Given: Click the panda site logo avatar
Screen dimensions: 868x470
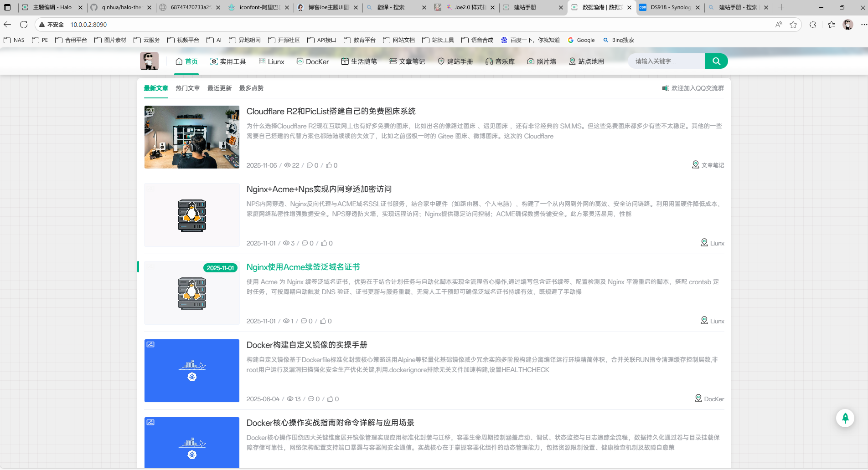Looking at the screenshot, I should pyautogui.click(x=149, y=61).
